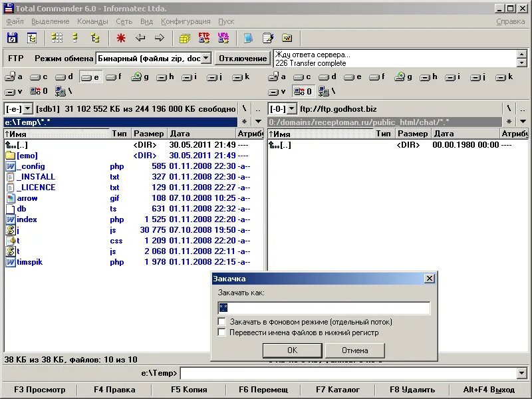Viewport: 532px width, 399px height.
Task: Open the Команды menu
Action: [92, 21]
